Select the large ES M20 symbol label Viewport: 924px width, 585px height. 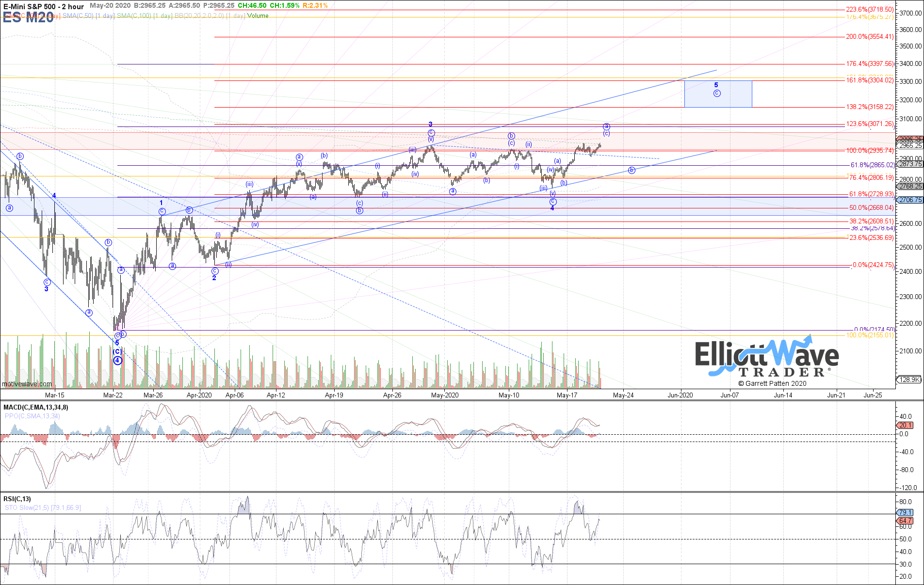click(28, 18)
